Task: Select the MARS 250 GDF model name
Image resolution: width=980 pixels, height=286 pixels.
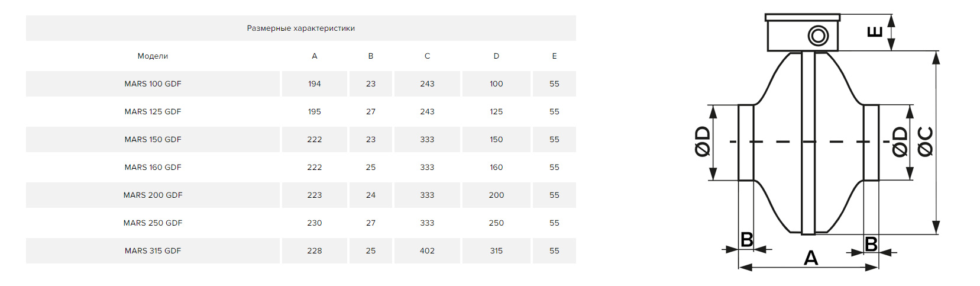Action: click(x=153, y=223)
